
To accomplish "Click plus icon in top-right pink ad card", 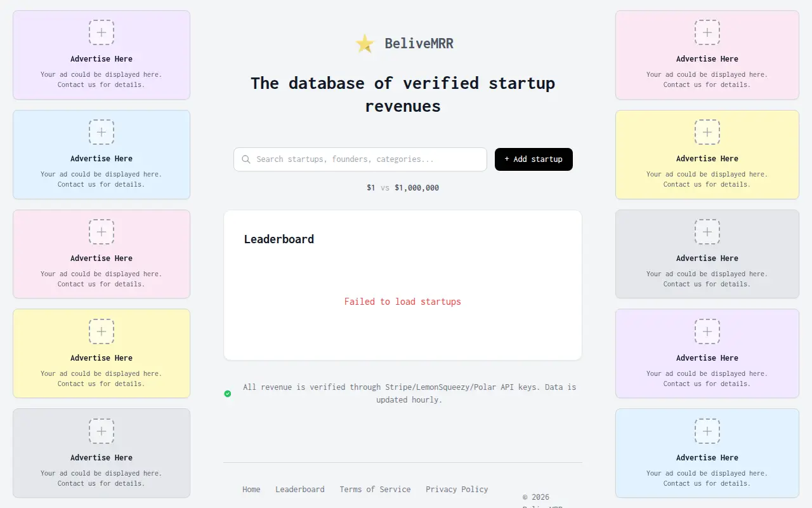I will [x=707, y=32].
